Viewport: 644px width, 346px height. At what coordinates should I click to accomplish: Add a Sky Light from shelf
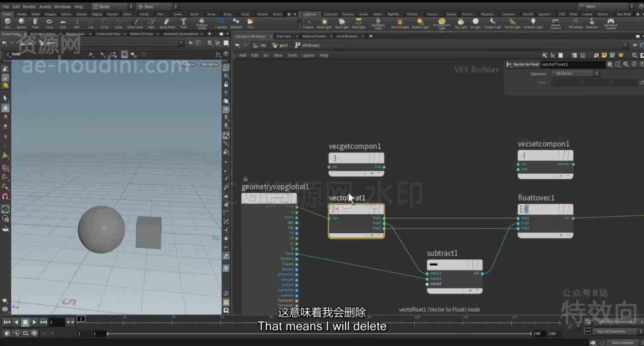coord(461,23)
